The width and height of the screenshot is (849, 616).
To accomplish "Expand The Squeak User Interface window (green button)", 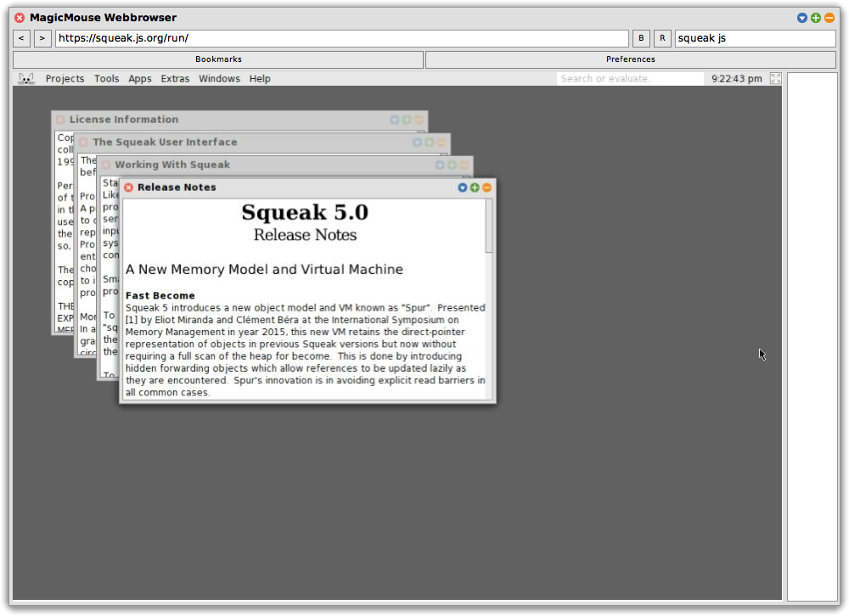I will (429, 143).
